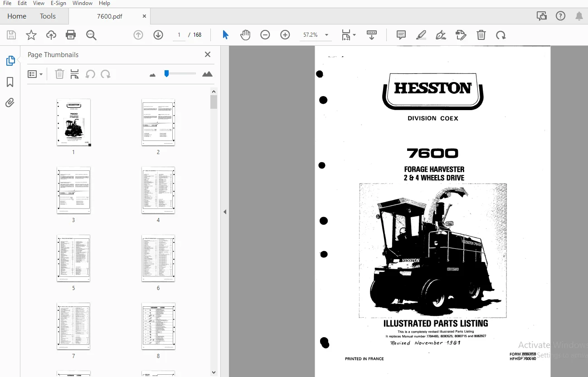Enlarge thumbnail size large mountain icon
The width and height of the screenshot is (588, 377).
(207, 74)
